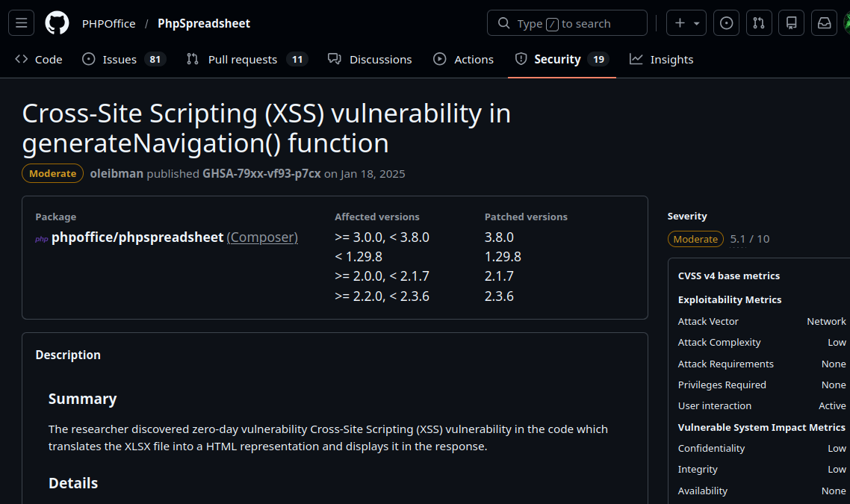Open the PhpSpreadsheet repository link

pyautogui.click(x=204, y=23)
